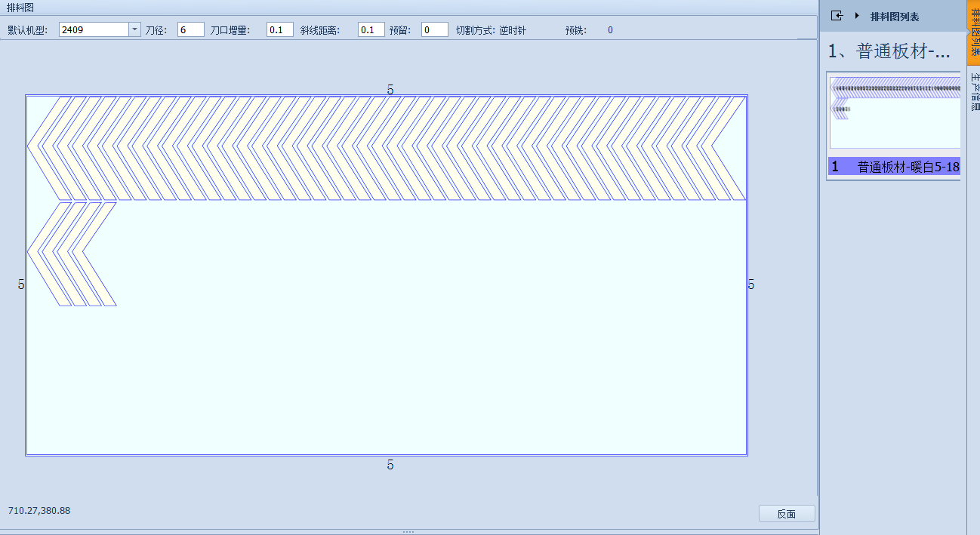Select the 默认机型 combo box showing 2409
This screenshot has height=535, width=980.
[x=100, y=29]
